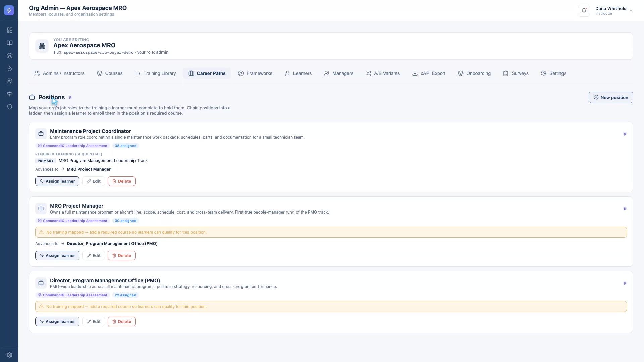Viewport: 644px width, 362px height.
Task: Click briefcase icon of Maintenance Project Coordinator
Action: click(41, 134)
